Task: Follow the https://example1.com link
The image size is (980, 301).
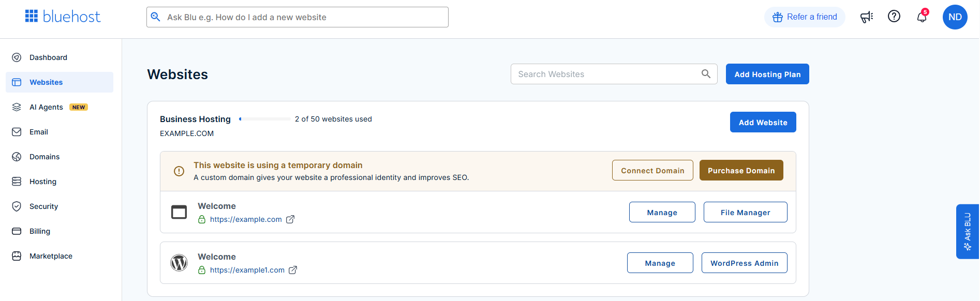Action: (x=247, y=270)
